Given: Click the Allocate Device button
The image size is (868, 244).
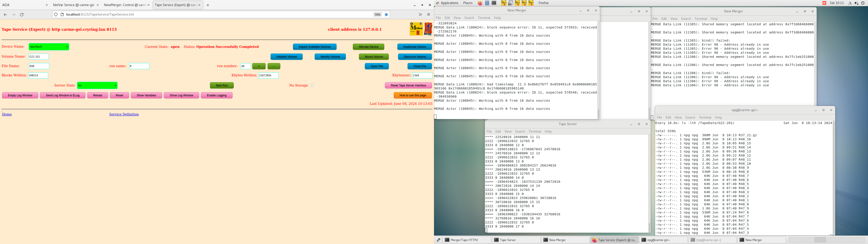Looking at the screenshot, I should [369, 47].
